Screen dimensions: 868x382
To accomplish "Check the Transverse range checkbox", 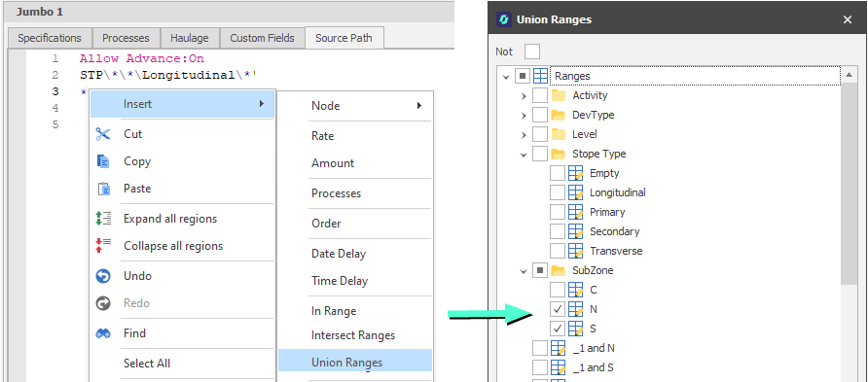I will pyautogui.click(x=558, y=251).
